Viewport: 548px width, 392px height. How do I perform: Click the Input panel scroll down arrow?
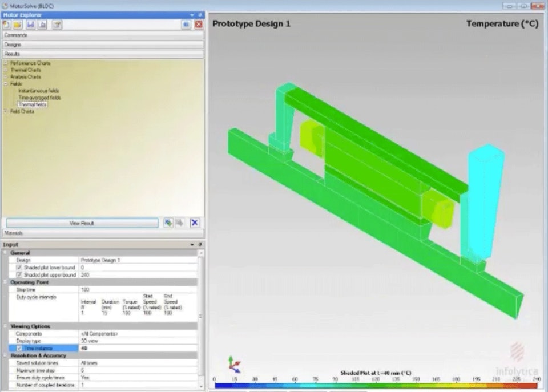tap(201, 386)
